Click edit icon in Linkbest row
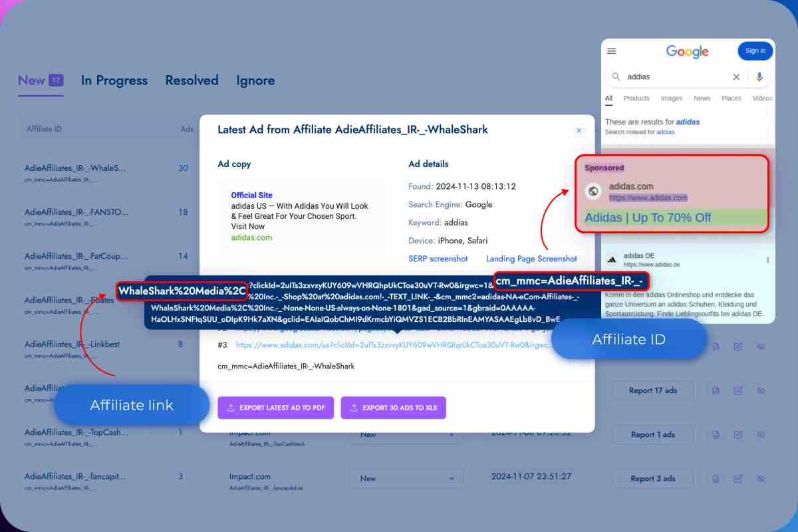 (x=738, y=346)
